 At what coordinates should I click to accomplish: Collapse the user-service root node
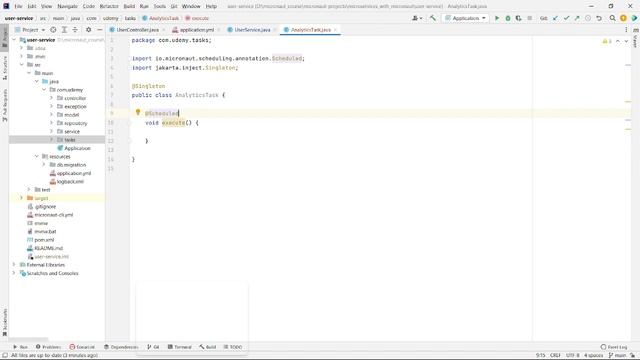[14, 40]
